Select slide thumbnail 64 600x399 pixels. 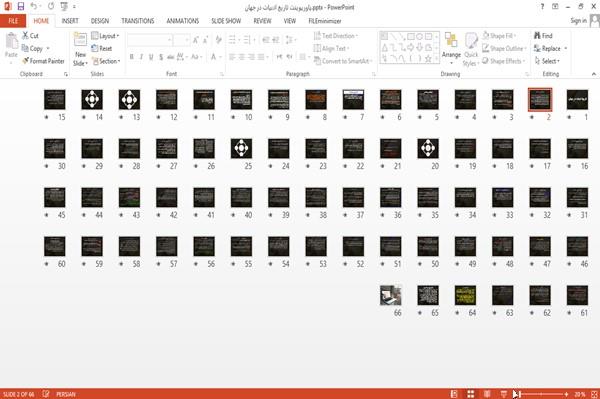465,295
